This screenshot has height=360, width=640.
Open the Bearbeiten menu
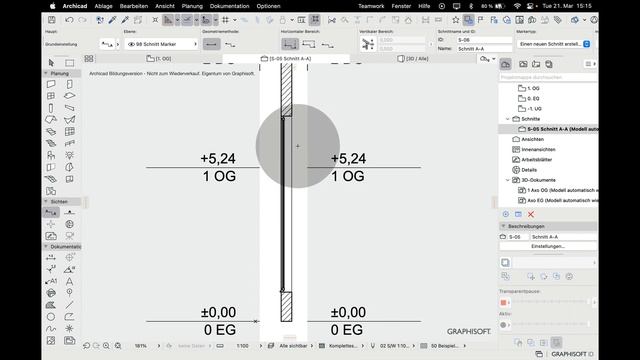click(x=133, y=6)
